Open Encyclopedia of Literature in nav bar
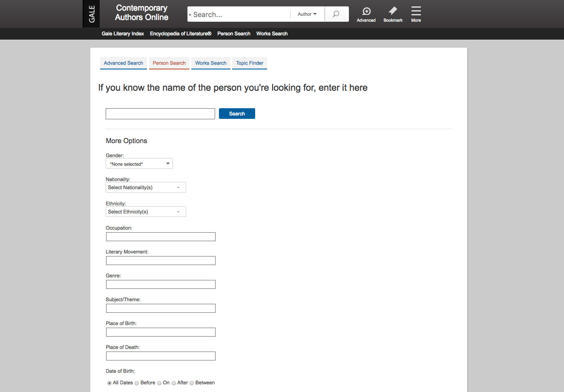 point(181,34)
